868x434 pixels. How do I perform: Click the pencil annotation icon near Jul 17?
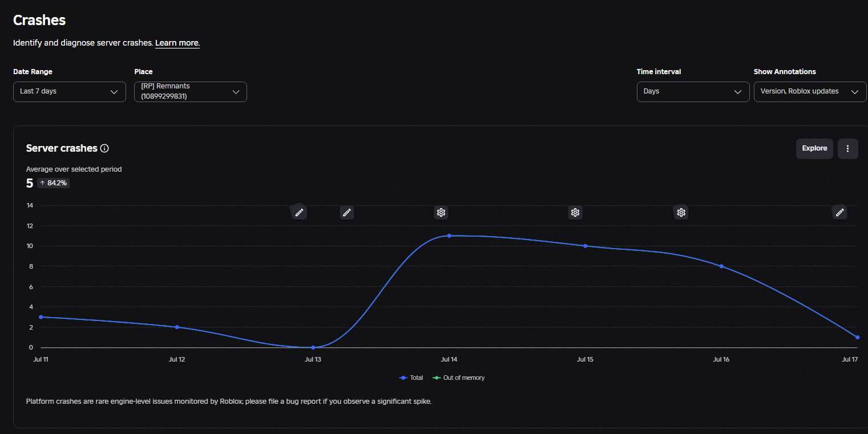(839, 212)
